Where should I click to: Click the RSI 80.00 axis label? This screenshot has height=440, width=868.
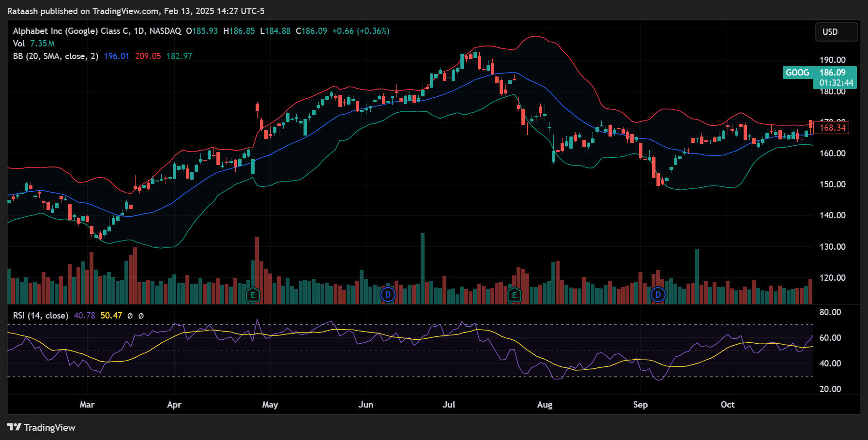(x=830, y=312)
